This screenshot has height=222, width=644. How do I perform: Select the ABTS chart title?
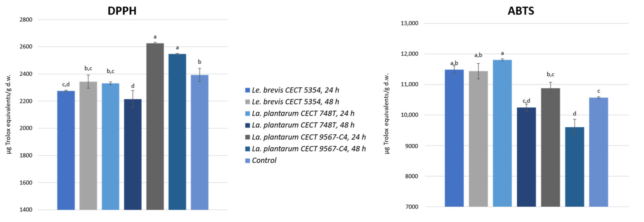pyautogui.click(x=521, y=11)
